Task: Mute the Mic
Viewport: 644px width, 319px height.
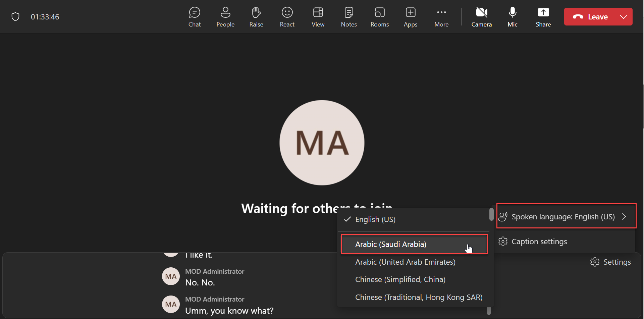Action: tap(512, 17)
